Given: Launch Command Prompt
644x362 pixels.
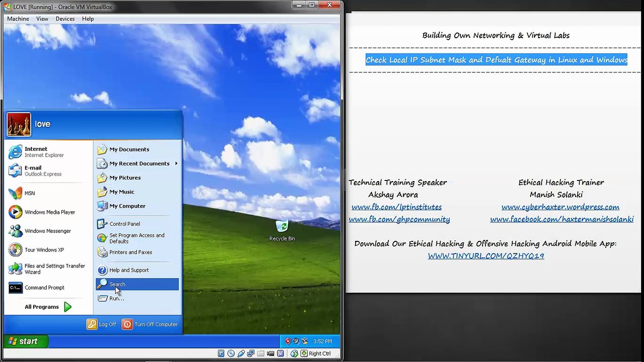Looking at the screenshot, I should (x=48, y=288).
